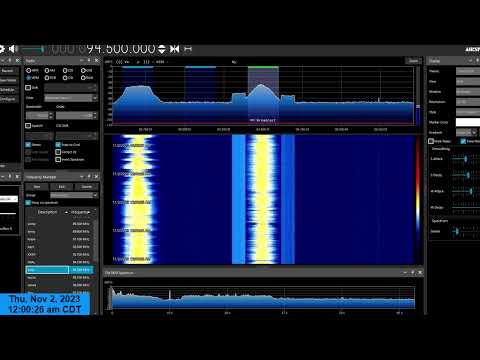
Task: Select LSB demodulation mode
Action: click(x=68, y=70)
